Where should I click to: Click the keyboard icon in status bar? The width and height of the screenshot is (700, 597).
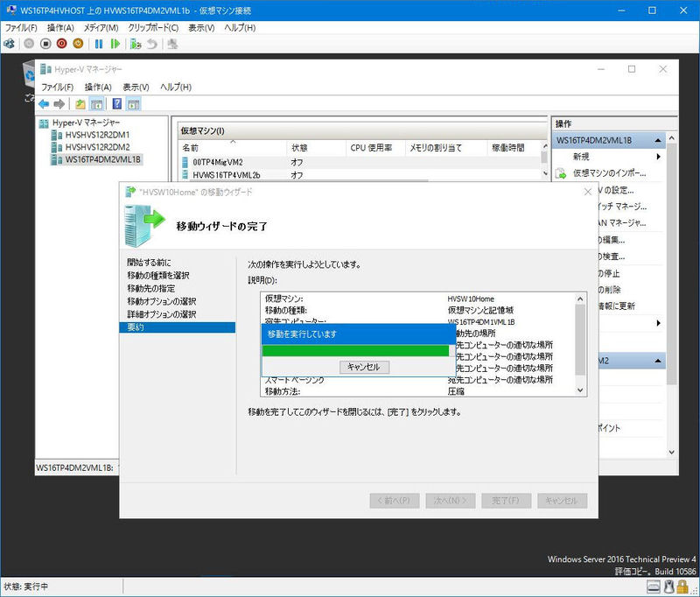coord(653,586)
